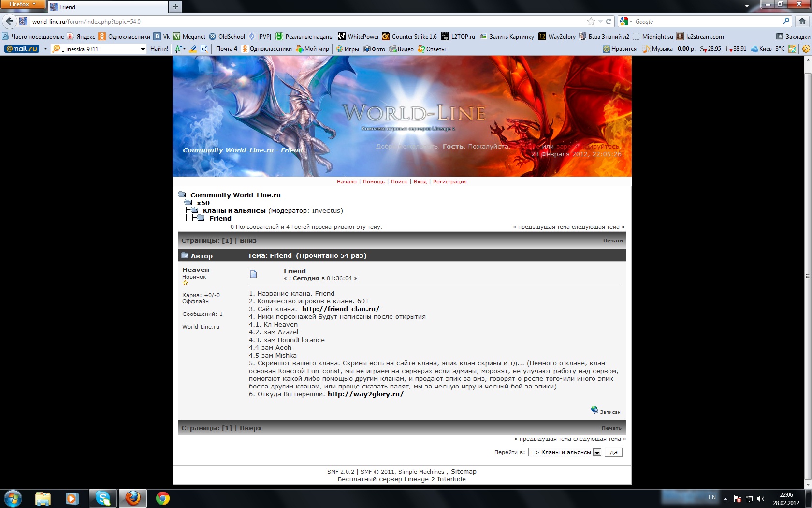Click the vertical page scrollbar
Screen dimensions: 812x508
coord(807,276)
